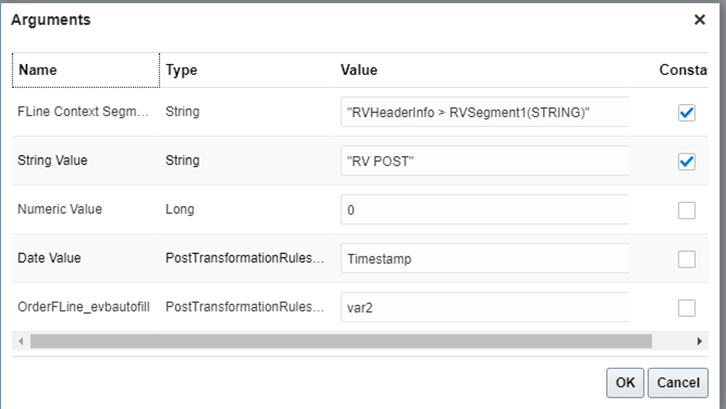Enable Constant checkbox for Numeric Value

[686, 210]
